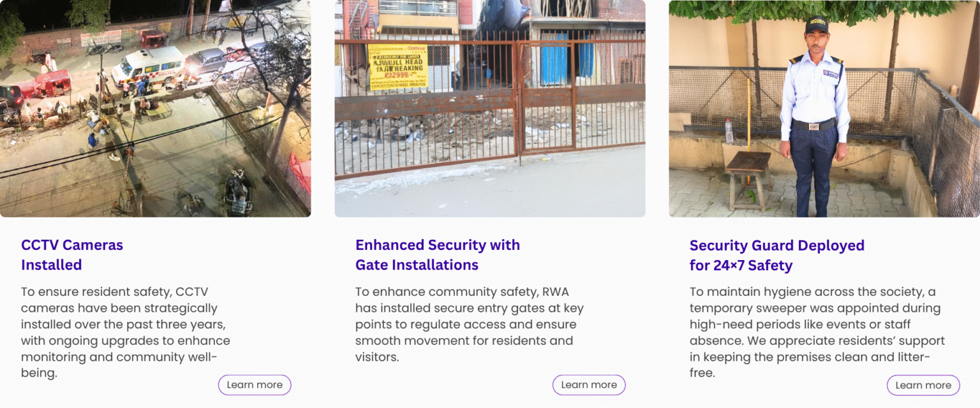Click the yellow poster on the gate
This screenshot has width=980, height=408.
coord(396,66)
